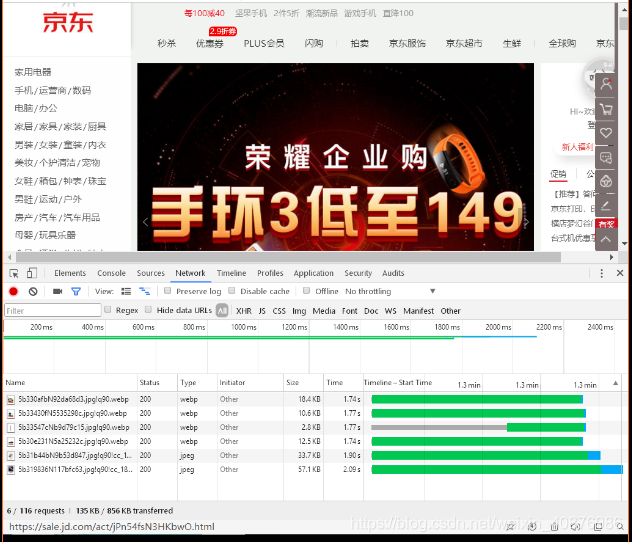This screenshot has height=542, width=632.
Task: Focus the network Filter input field
Action: click(52, 311)
